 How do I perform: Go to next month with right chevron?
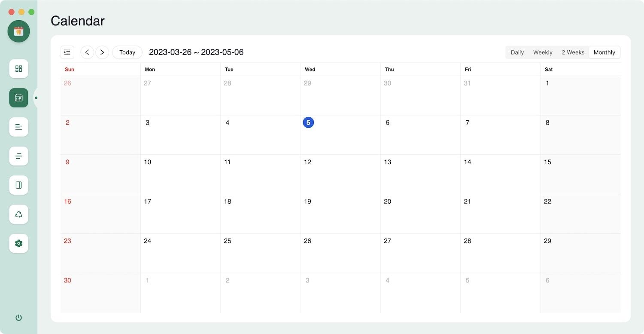(x=102, y=52)
